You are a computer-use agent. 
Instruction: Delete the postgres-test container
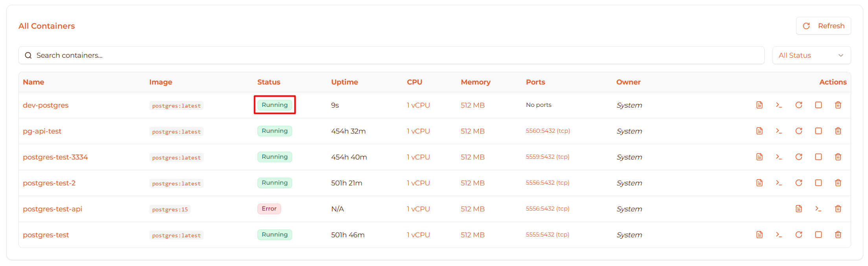(838, 235)
